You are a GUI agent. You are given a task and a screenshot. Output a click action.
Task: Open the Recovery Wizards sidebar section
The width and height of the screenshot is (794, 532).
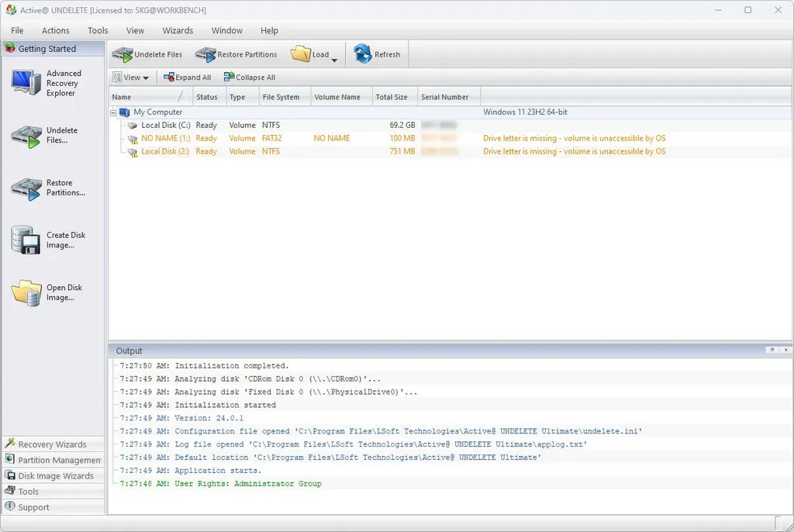pyautogui.click(x=54, y=444)
